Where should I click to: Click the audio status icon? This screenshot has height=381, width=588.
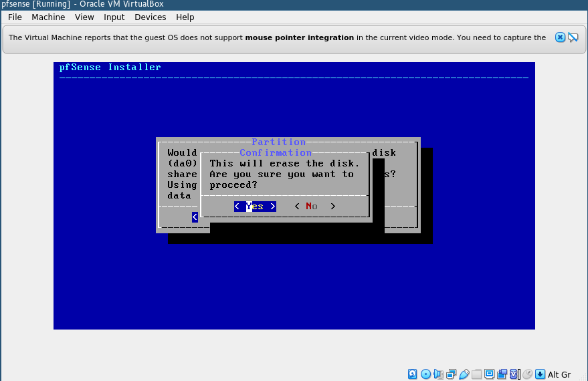(438, 374)
